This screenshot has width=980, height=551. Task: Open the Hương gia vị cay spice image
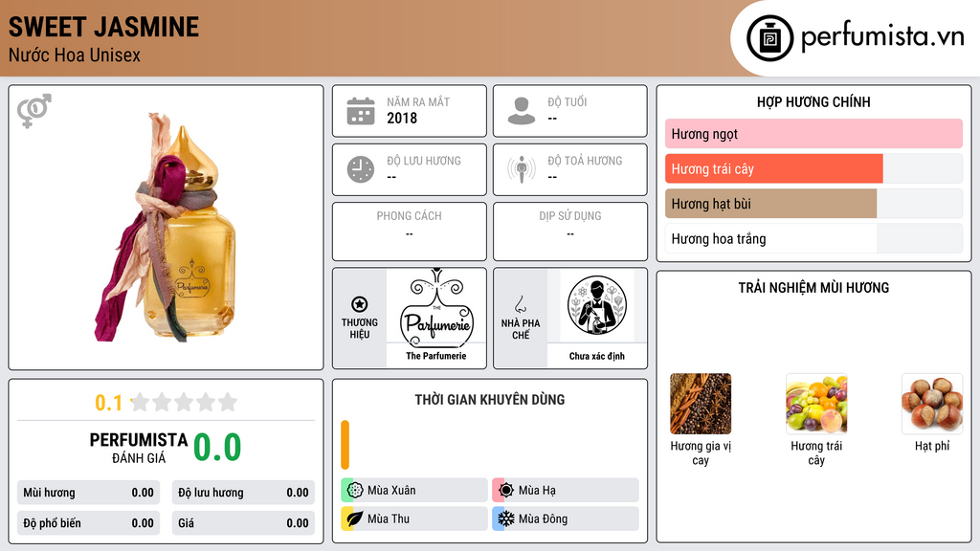coord(701,404)
